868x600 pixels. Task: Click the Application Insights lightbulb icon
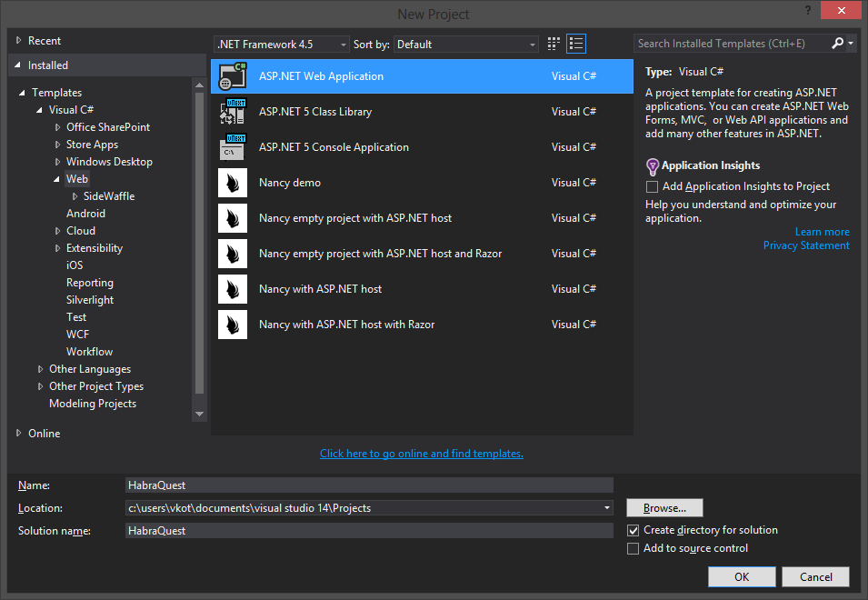coord(653,166)
